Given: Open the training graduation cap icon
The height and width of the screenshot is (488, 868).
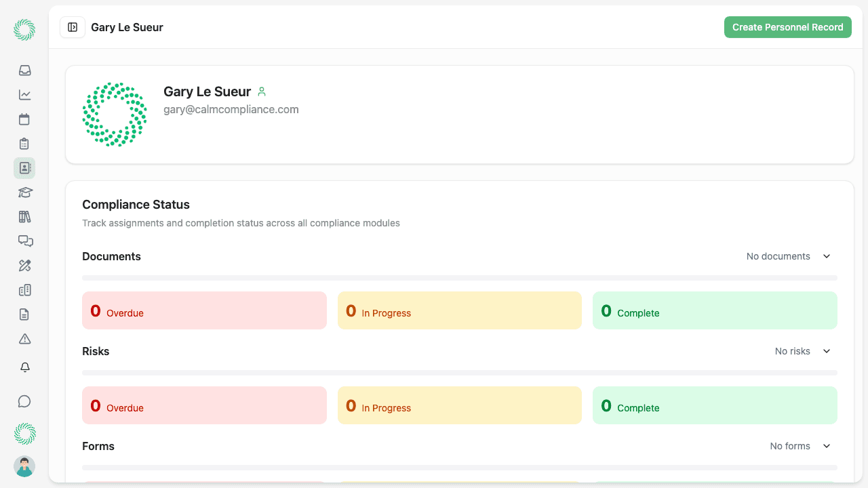Looking at the screenshot, I should [24, 192].
